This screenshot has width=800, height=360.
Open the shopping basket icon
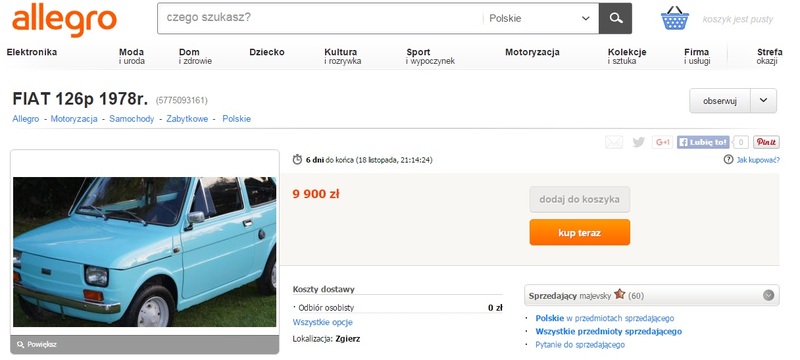[x=674, y=18]
